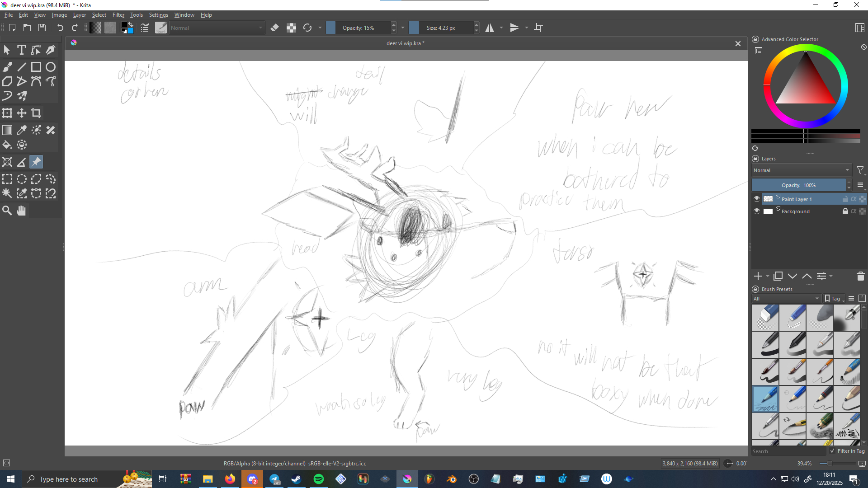Expand brush presets All tag dropdown
The height and width of the screenshot is (488, 868).
[786, 299]
